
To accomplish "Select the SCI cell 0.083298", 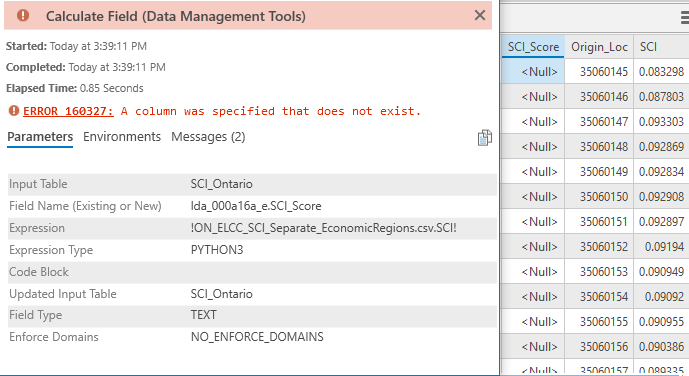I will click(661, 72).
